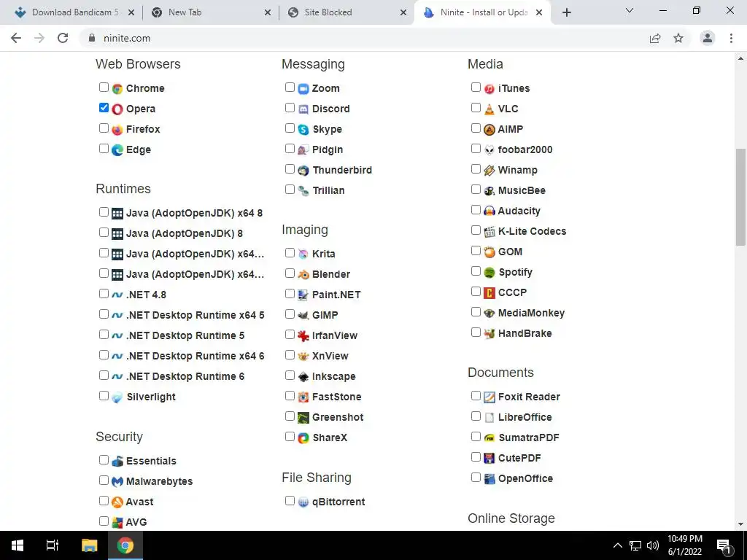This screenshot has width=747, height=560.
Task: Reload the page with the refresh icon
Action: (63, 38)
